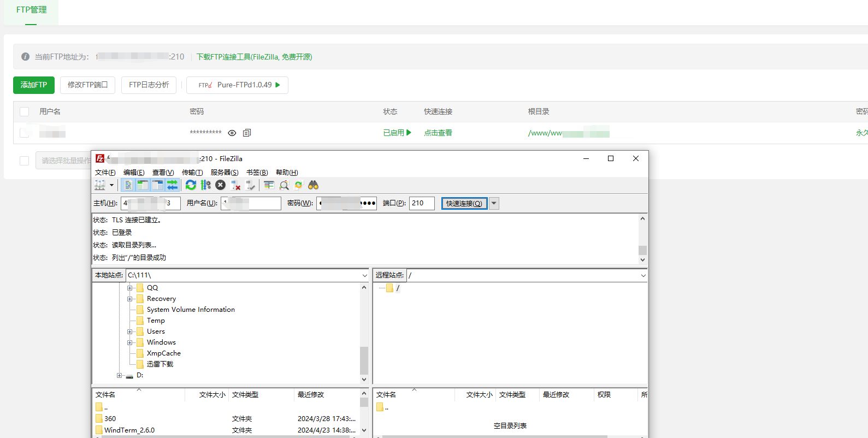Viewport: 868px width, 438px height.
Task: Focus the 主机 host input field
Action: pyautogui.click(x=150, y=203)
